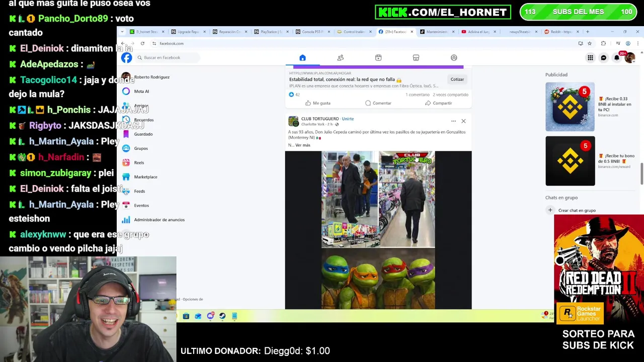644x362 pixels.
Task: Click the Cotizar button on IPLAN ad
Action: (457, 79)
